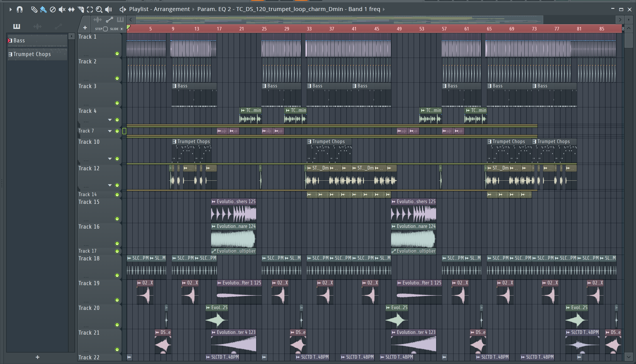Image resolution: width=636 pixels, height=364 pixels.
Task: Select first Evolution..ultiplier automation clip
Action: pyautogui.click(x=234, y=251)
